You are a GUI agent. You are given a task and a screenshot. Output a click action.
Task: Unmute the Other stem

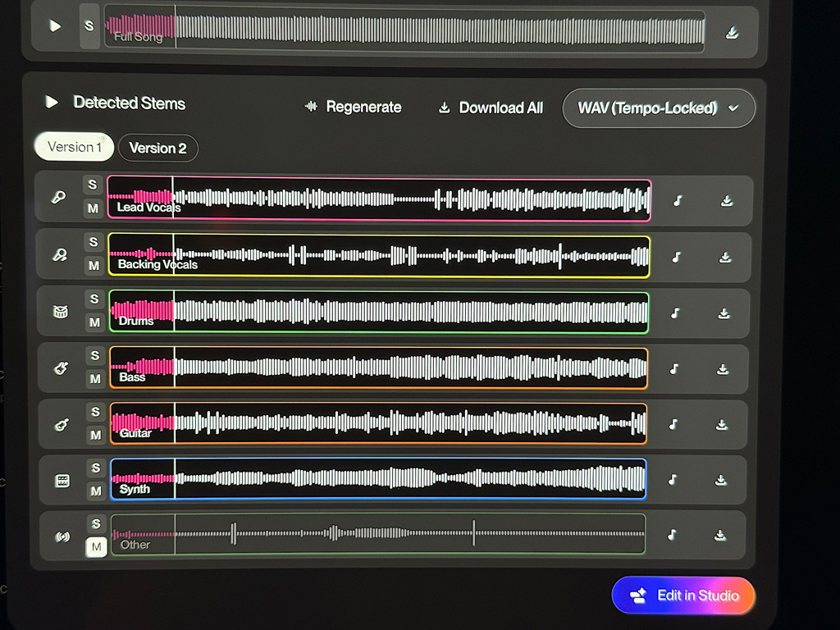97,547
